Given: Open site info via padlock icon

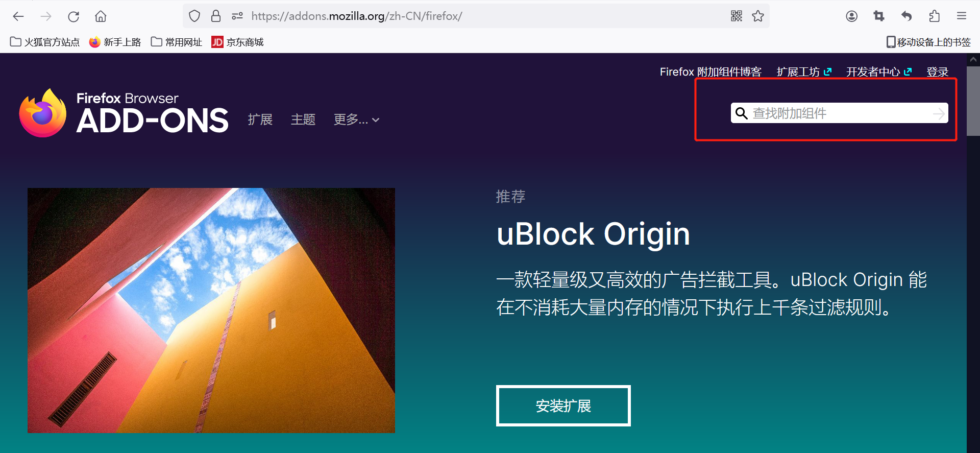Looking at the screenshot, I should pos(216,16).
